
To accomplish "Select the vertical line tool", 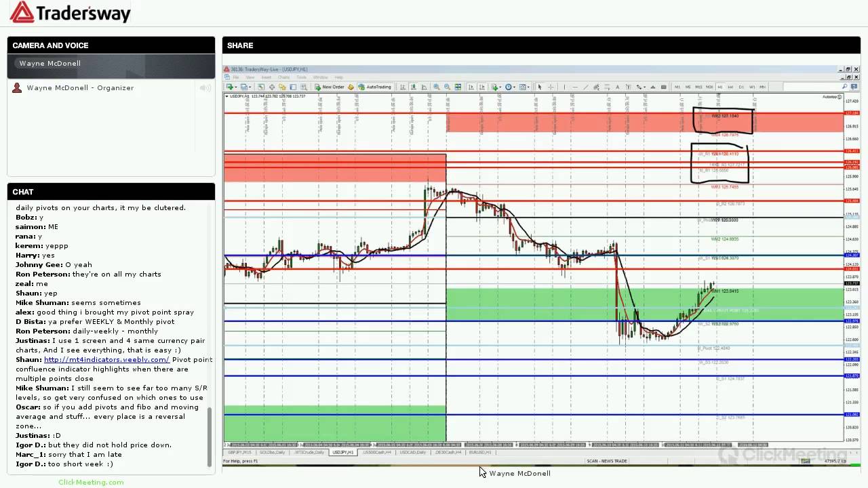I will 564,87.
